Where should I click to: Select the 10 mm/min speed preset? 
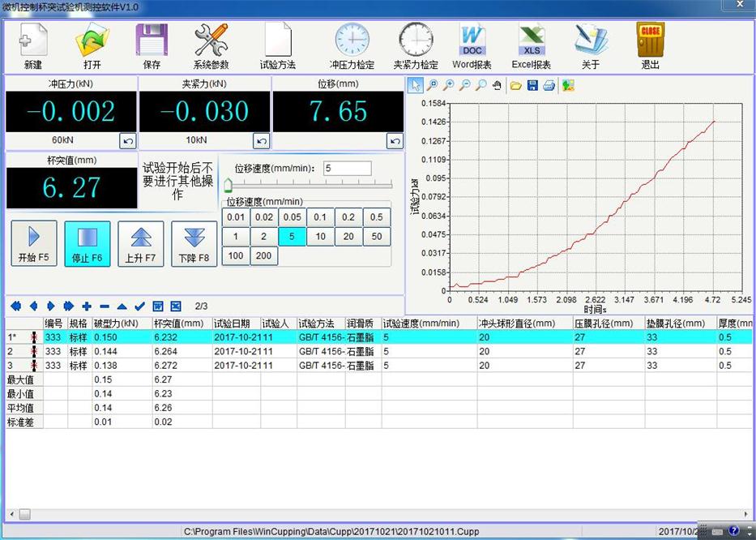[321, 237]
